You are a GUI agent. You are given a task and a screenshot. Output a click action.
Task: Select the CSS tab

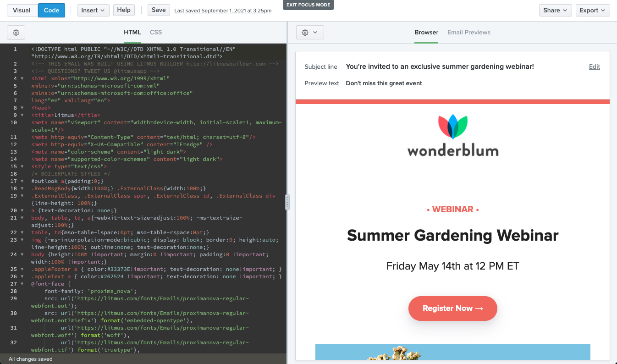point(156,33)
